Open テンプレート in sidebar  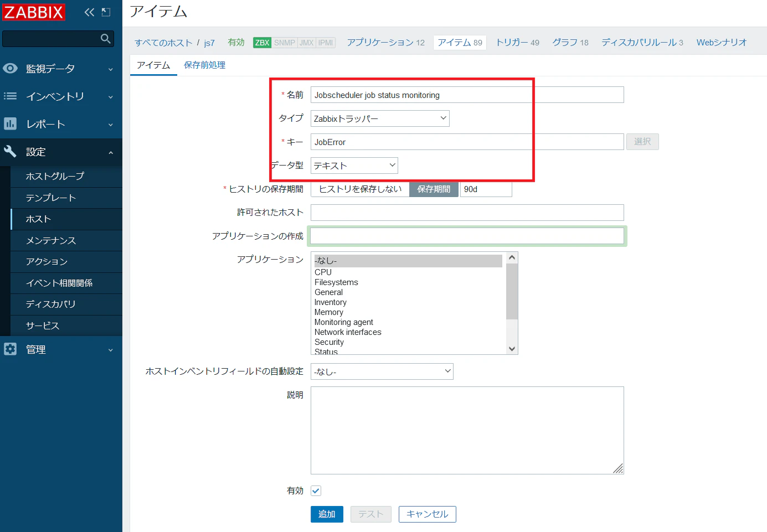coord(66,198)
